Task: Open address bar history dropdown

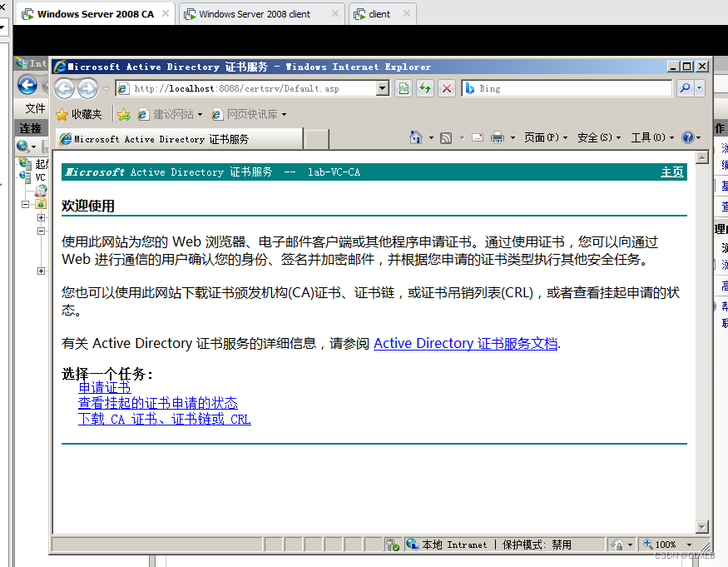Action: pyautogui.click(x=383, y=87)
